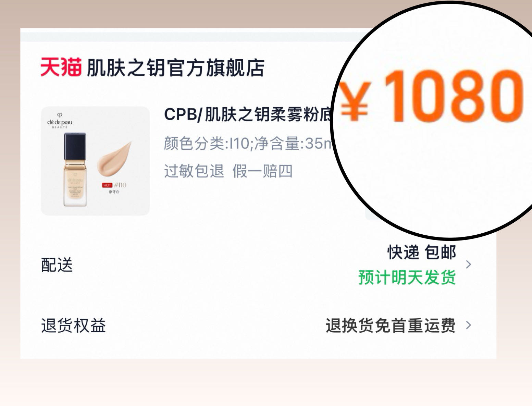Screen dimensions: 532x406
Task: Tap the clé de peau logo in thumbnail
Action: 60,120
